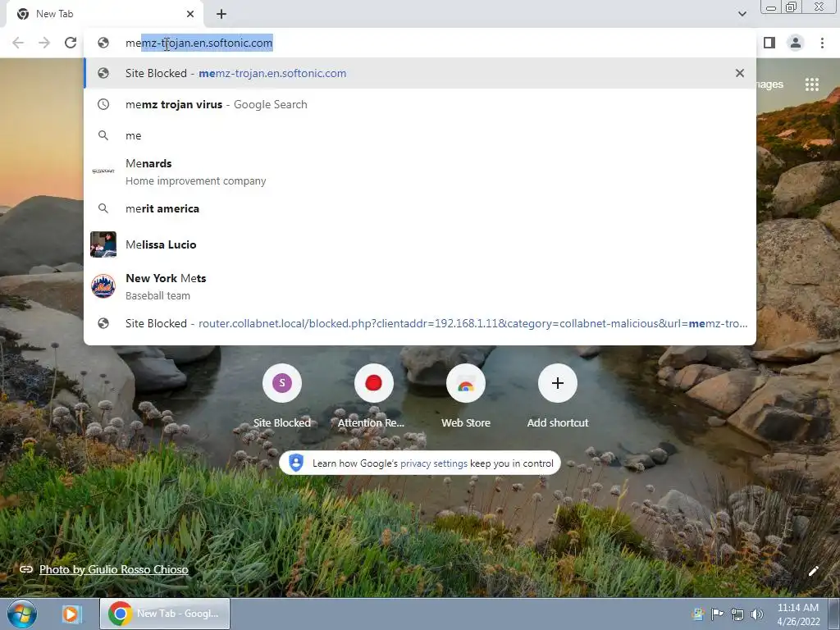Viewport: 840px width, 630px height.
Task: Select the Site Blocked memz-trojan.en.softonic.com suggestion
Action: click(x=419, y=73)
